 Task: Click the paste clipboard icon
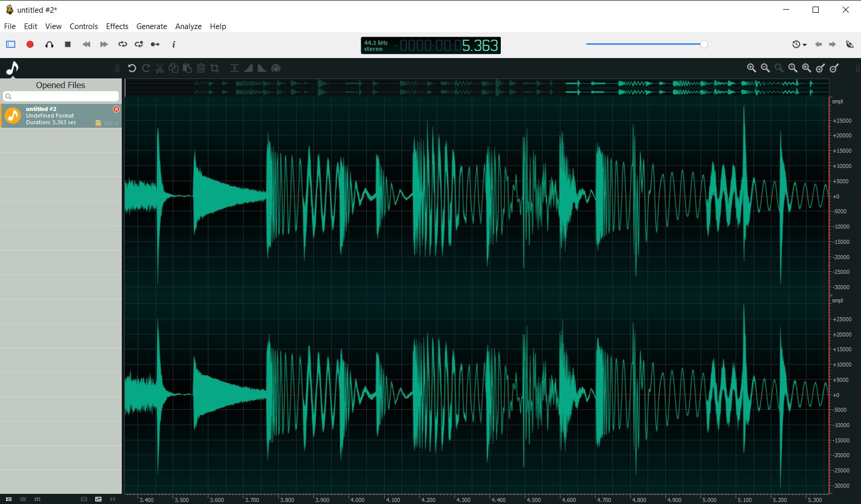click(x=187, y=68)
